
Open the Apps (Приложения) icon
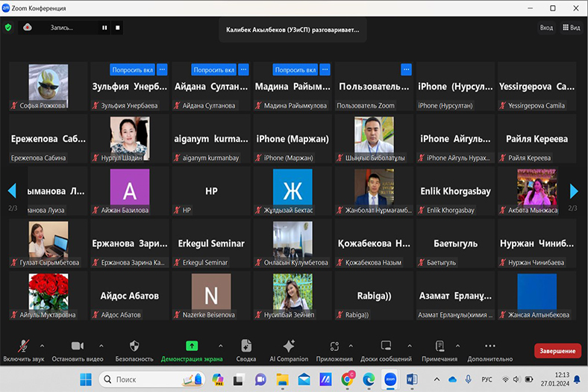tap(334, 346)
